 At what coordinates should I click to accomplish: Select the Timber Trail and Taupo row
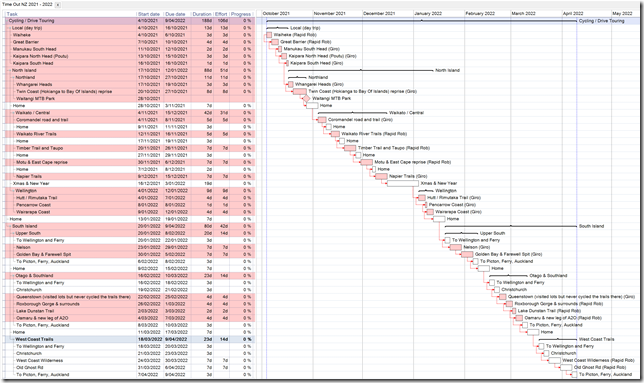pyautogui.click(x=130, y=148)
